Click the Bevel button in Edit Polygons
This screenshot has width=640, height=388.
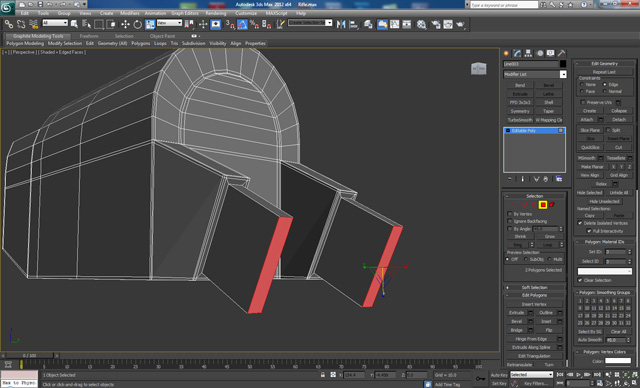(517, 321)
